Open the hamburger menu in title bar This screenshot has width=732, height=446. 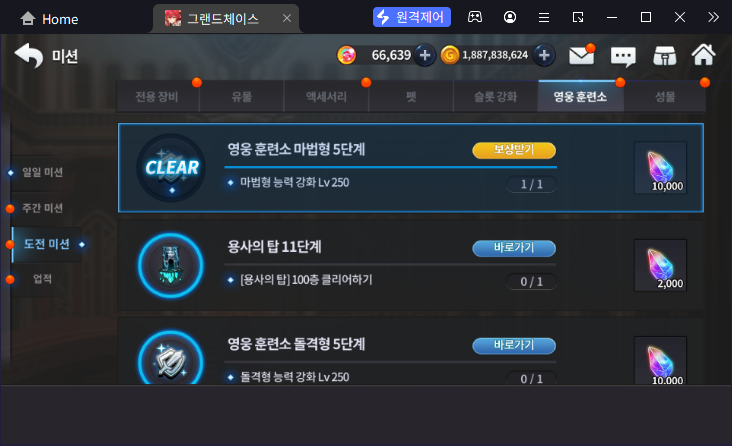[544, 18]
